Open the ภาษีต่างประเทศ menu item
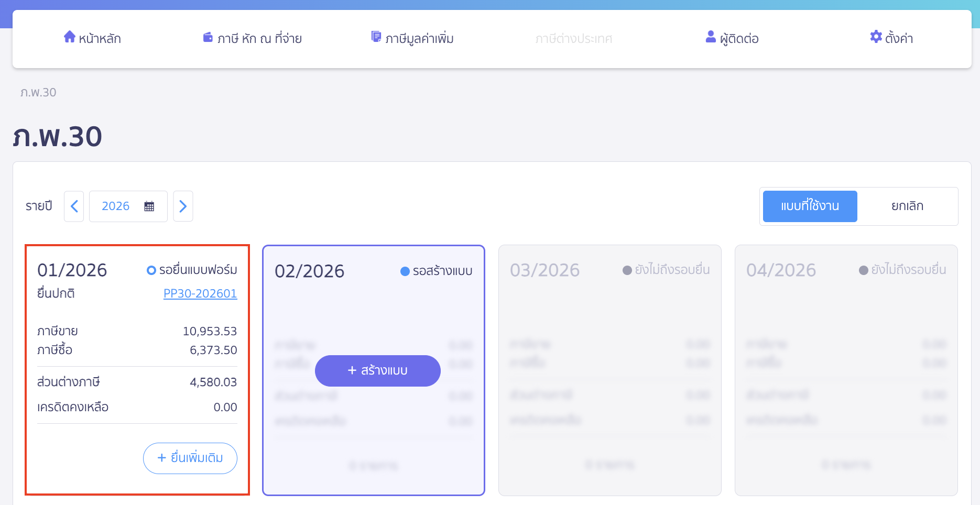Image resolution: width=980 pixels, height=505 pixels. [574, 39]
